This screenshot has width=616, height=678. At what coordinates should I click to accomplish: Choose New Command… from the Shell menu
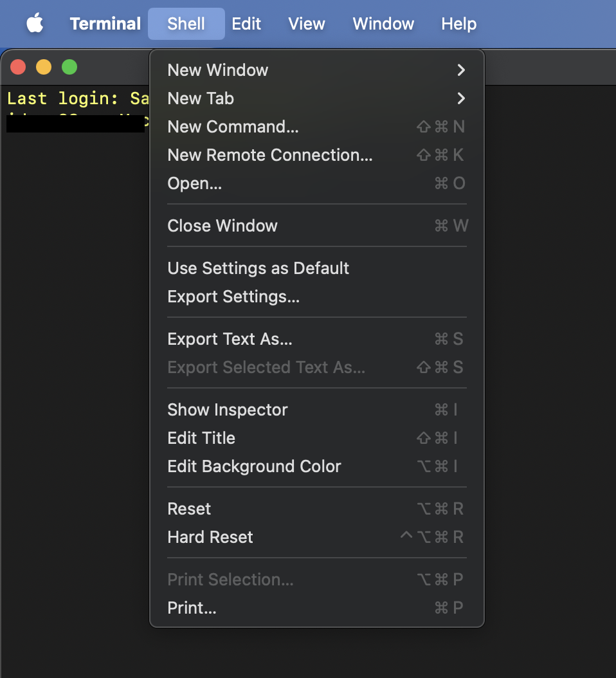point(317,127)
